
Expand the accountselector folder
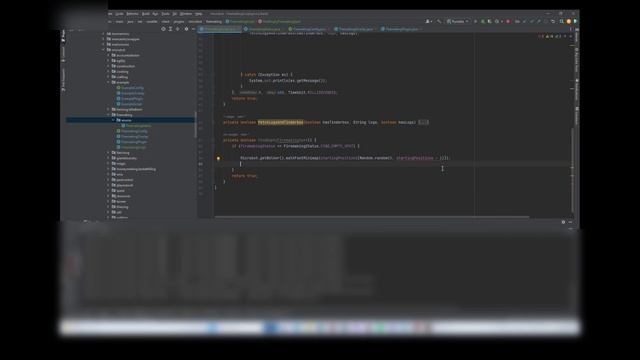[109, 55]
